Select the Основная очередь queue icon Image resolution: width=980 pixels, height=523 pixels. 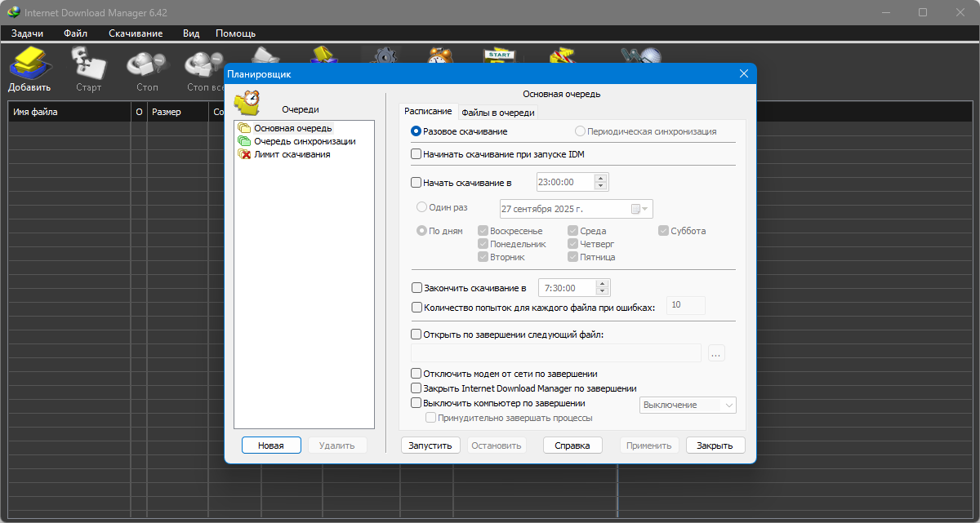pyautogui.click(x=244, y=128)
